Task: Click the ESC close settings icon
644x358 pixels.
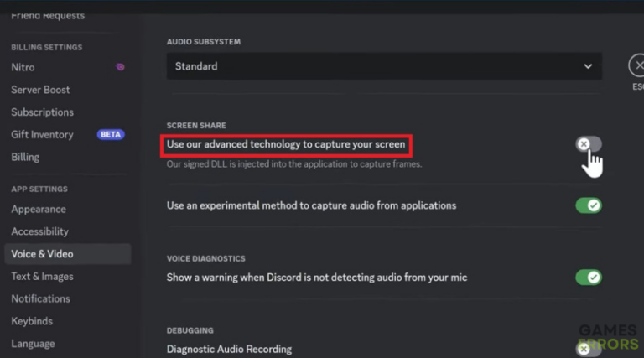Action: [x=636, y=65]
